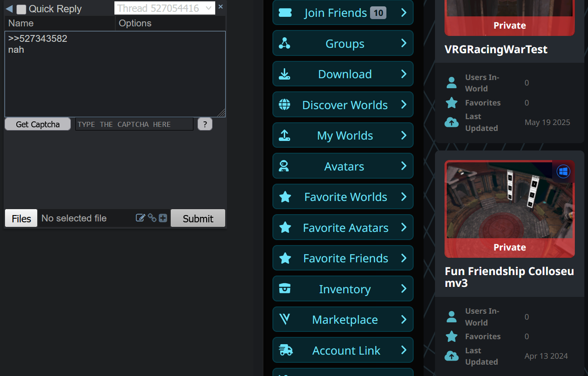Close the Quick Reply panel
The height and width of the screenshot is (376, 588).
(221, 6)
